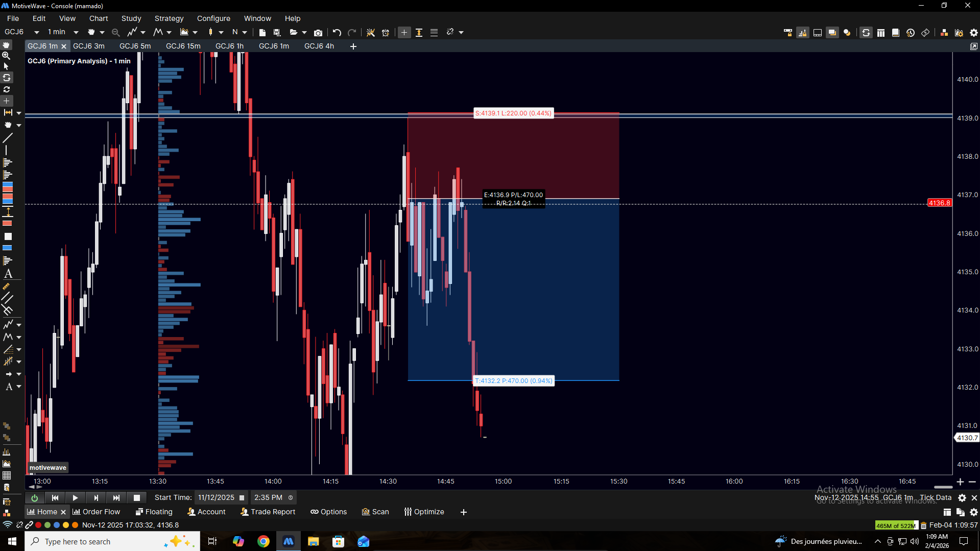Select the text label A tool
Screen dimensions: 980x551
(x=8, y=274)
